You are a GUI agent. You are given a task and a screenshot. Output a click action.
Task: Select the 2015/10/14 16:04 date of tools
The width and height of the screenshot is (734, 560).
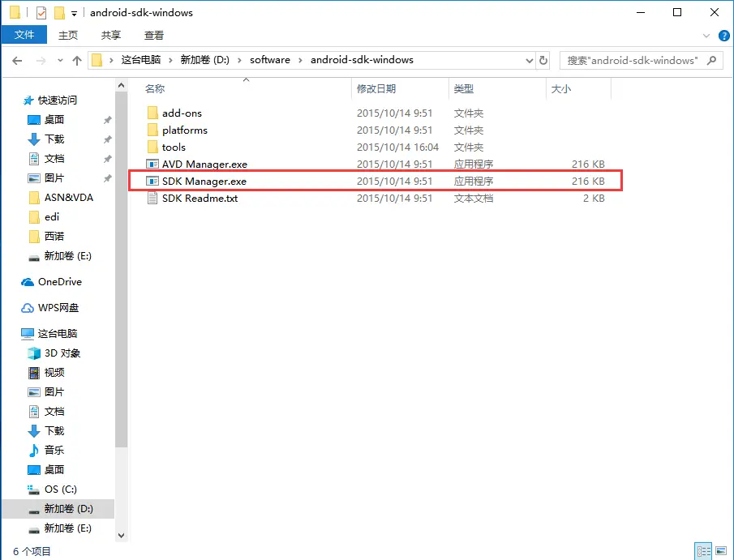(397, 147)
